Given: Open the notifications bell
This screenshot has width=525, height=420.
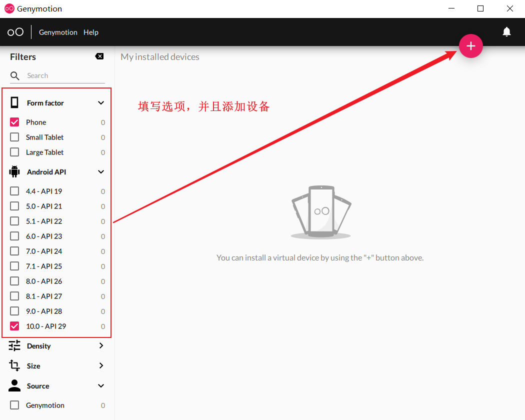Looking at the screenshot, I should tap(506, 32).
